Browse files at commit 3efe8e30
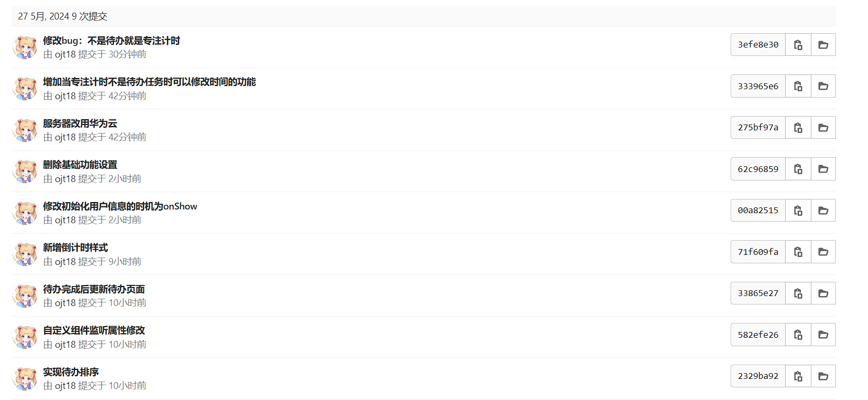This screenshot has width=868, height=400. [823, 45]
